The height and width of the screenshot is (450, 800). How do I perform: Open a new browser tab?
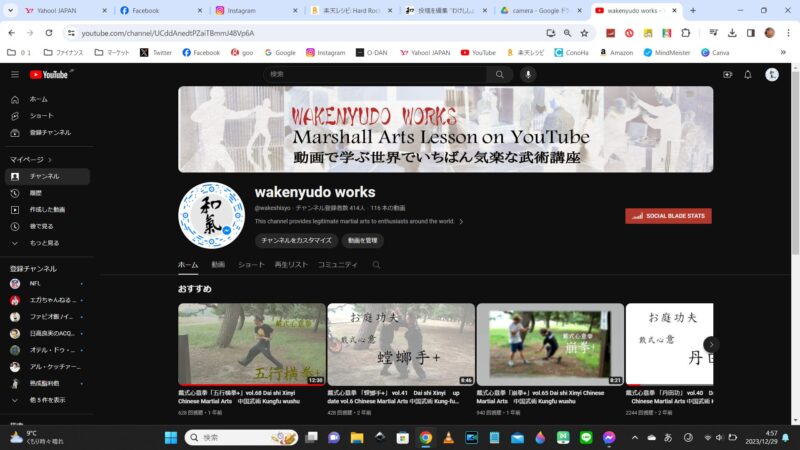693,10
